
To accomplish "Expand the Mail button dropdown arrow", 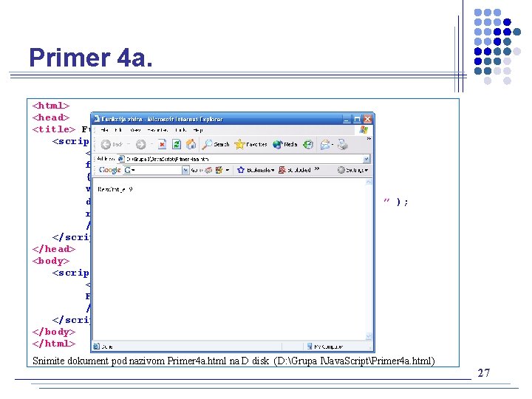I will 332,145.
